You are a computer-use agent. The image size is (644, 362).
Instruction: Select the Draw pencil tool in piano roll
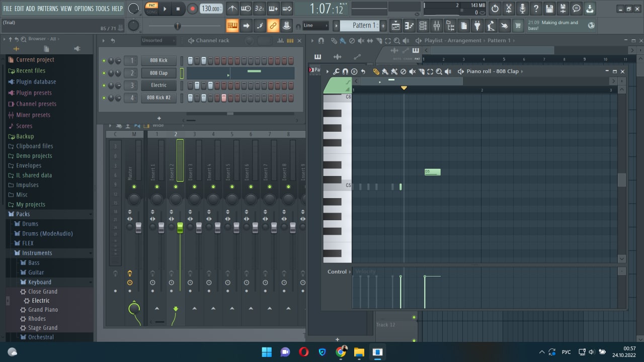coord(376,72)
